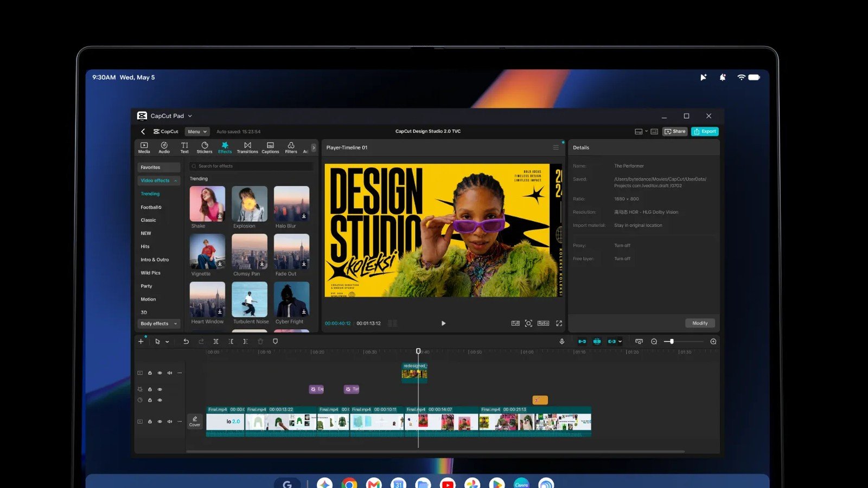868x488 pixels.
Task: Open the Stickers panel
Action: 205,147
